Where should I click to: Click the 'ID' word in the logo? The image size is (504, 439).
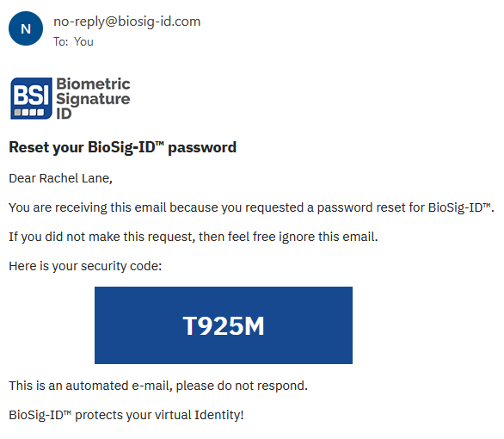click(x=64, y=114)
